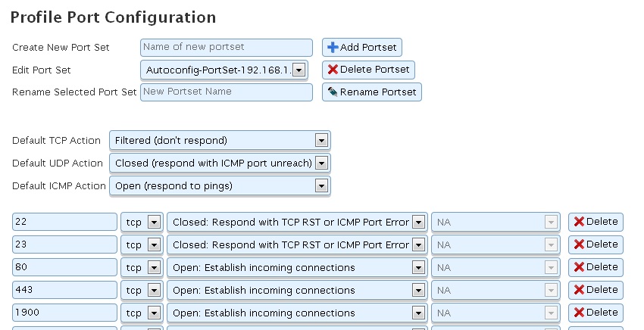Remove the port 1900 entry
Viewport: 644px width, 330px height.
596,312
